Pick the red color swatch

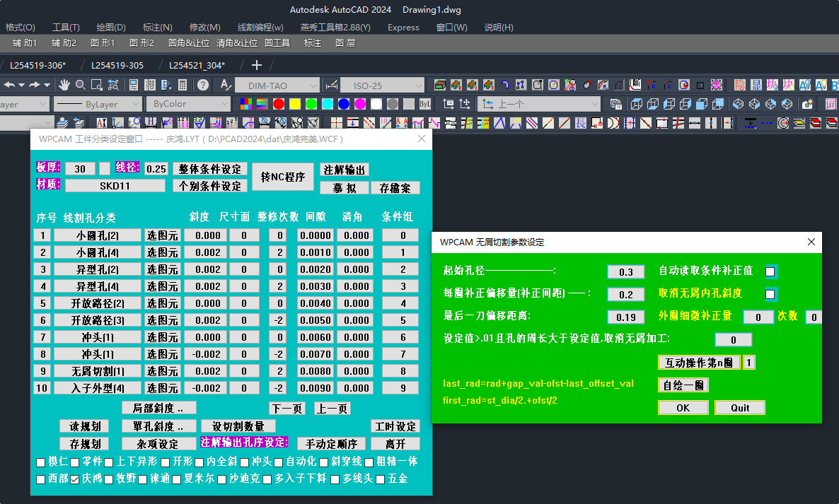coord(278,104)
